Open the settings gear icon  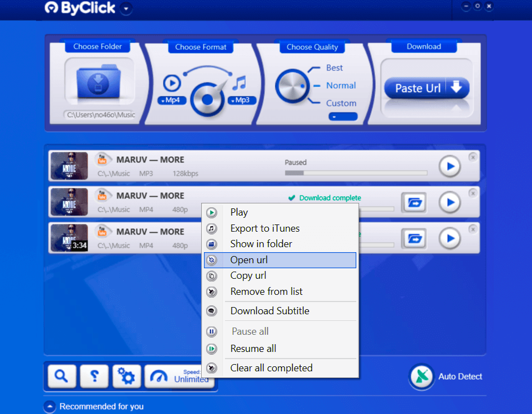(126, 376)
